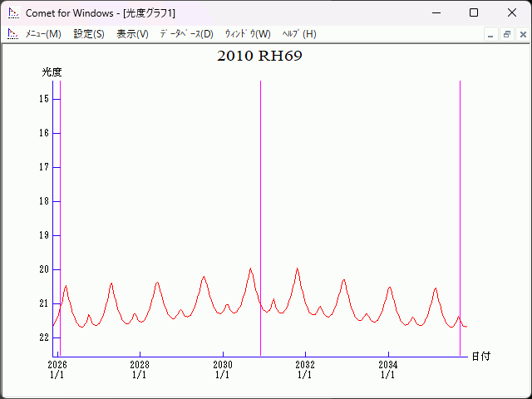Open the ヘルプ(H) help menu
Viewport: 532px width, 399px height.
pos(299,34)
